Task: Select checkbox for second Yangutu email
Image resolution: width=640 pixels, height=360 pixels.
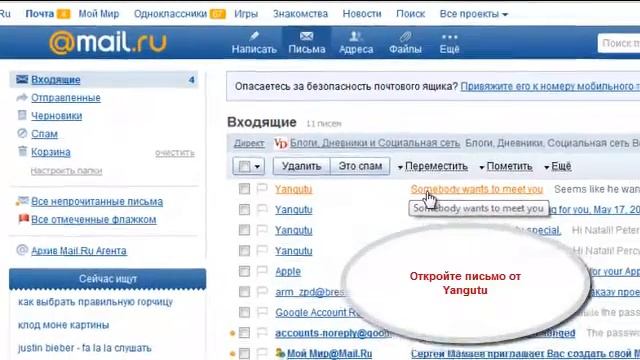Action: (x=244, y=209)
